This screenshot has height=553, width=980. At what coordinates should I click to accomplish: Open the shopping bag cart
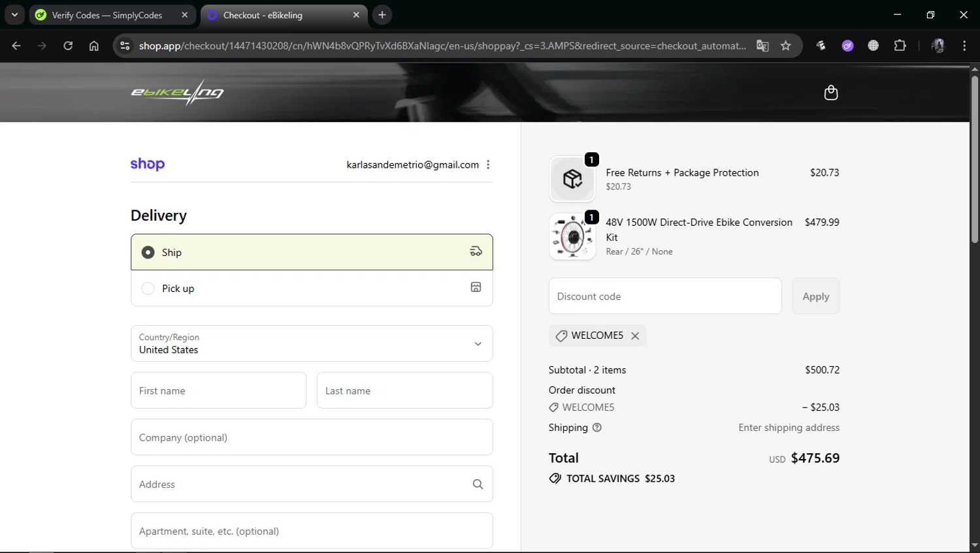[x=831, y=93]
